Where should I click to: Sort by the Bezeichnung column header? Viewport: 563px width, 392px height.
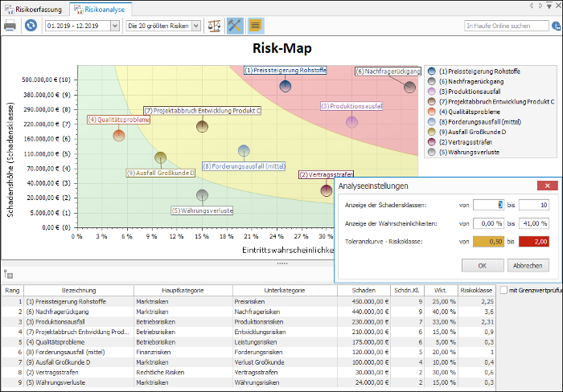79,291
